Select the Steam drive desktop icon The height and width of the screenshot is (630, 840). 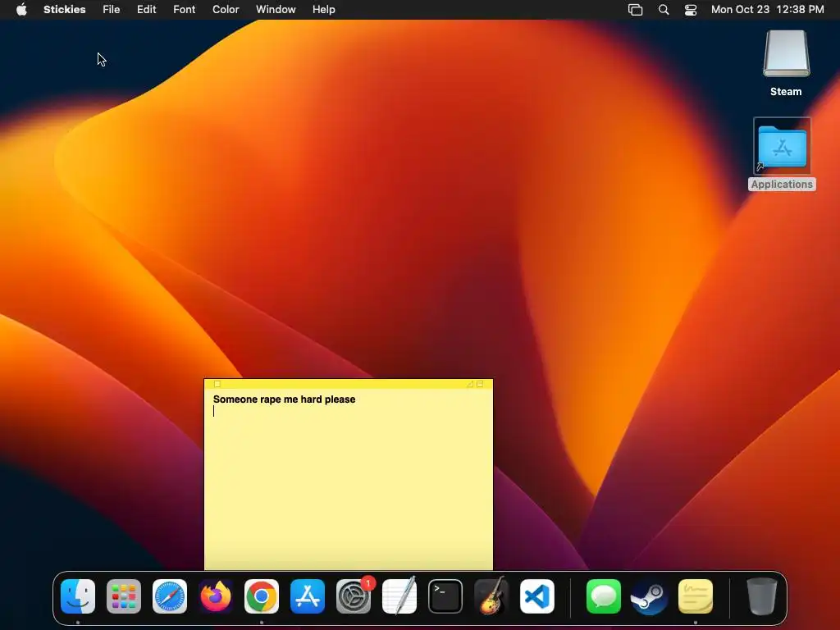(x=786, y=63)
